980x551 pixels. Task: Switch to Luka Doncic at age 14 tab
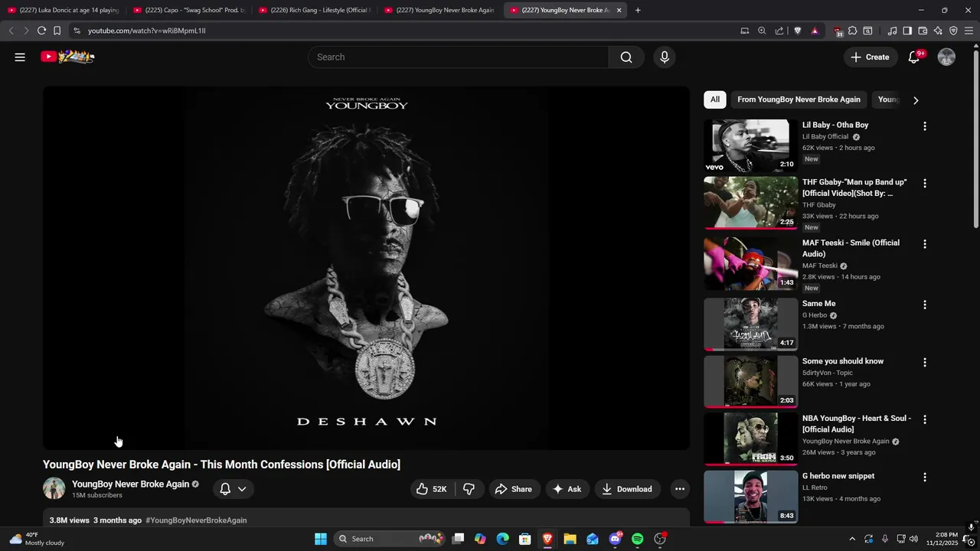click(x=63, y=10)
